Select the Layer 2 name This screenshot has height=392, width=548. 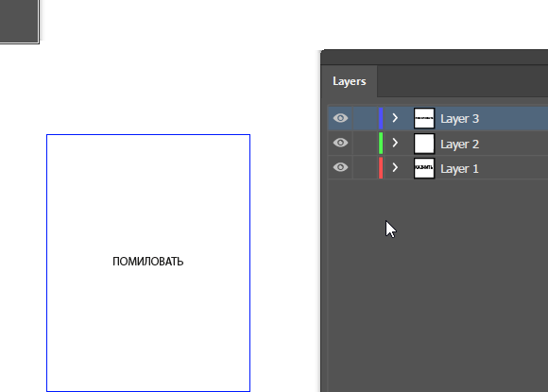tap(459, 144)
